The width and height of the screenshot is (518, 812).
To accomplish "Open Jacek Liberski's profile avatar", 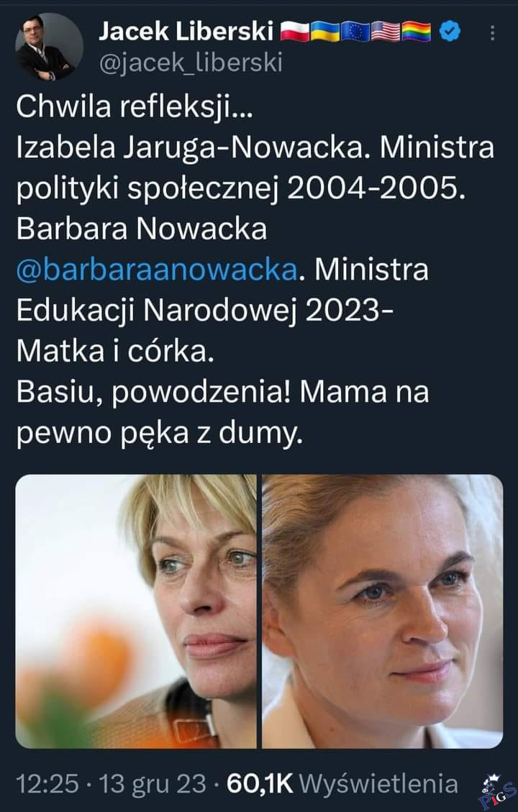I will 49,47.
